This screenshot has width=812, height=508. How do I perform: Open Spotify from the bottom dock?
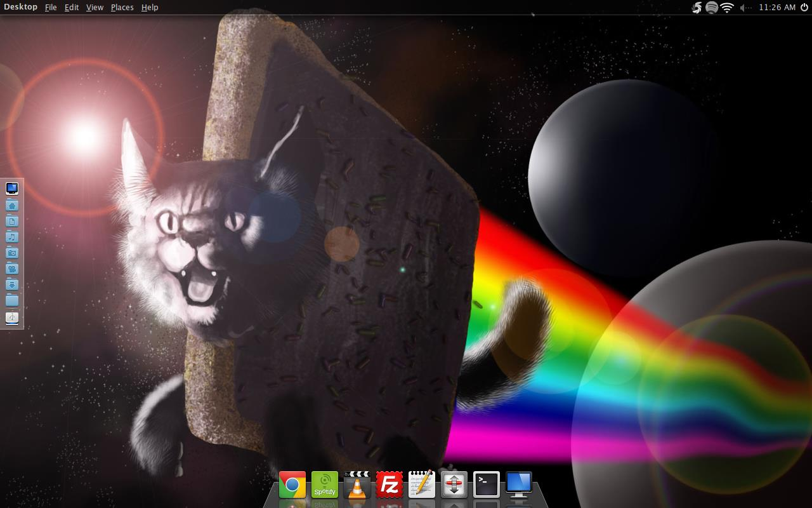(x=325, y=485)
